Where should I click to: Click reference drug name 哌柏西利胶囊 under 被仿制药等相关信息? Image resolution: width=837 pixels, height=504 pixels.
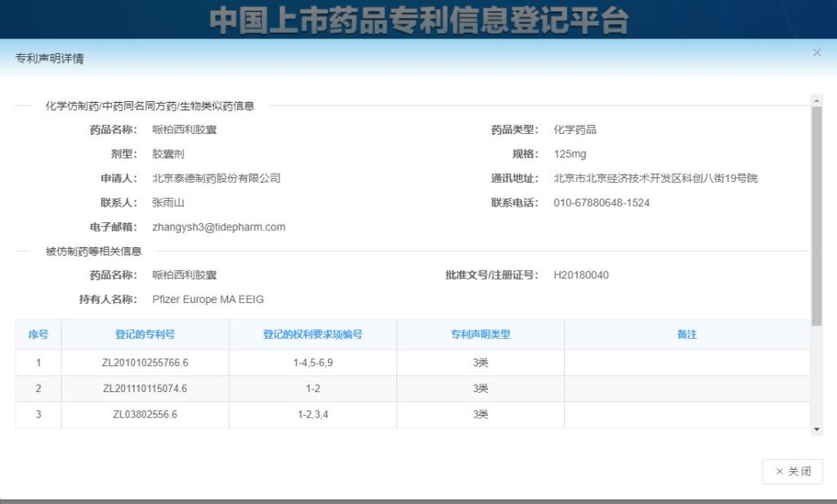tap(184, 275)
